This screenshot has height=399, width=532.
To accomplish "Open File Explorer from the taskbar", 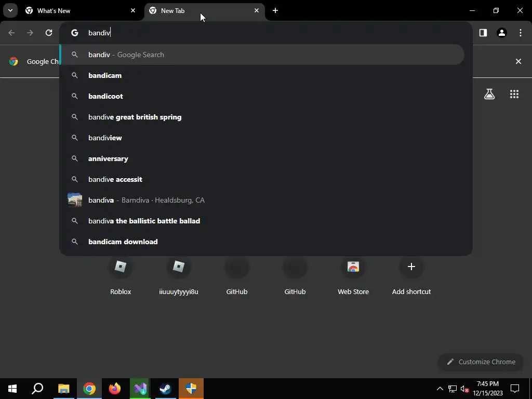I will [x=63, y=389].
